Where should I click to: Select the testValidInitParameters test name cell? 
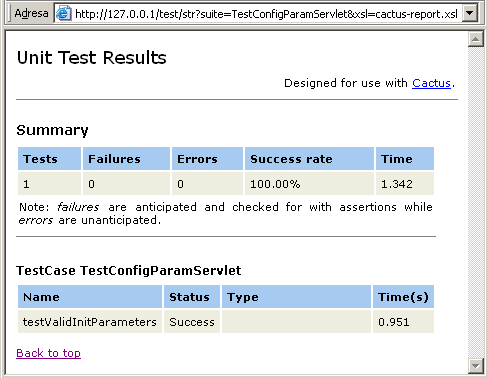point(90,322)
